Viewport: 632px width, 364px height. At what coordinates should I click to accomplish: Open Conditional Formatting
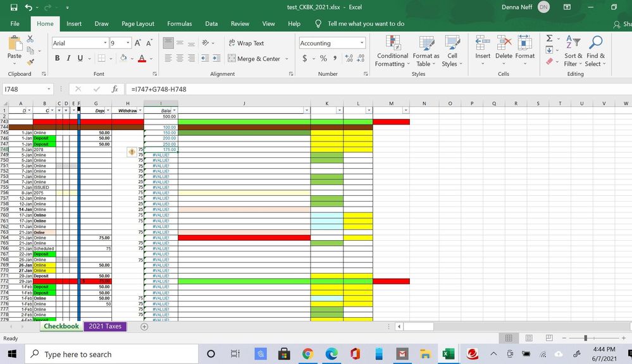pyautogui.click(x=392, y=52)
